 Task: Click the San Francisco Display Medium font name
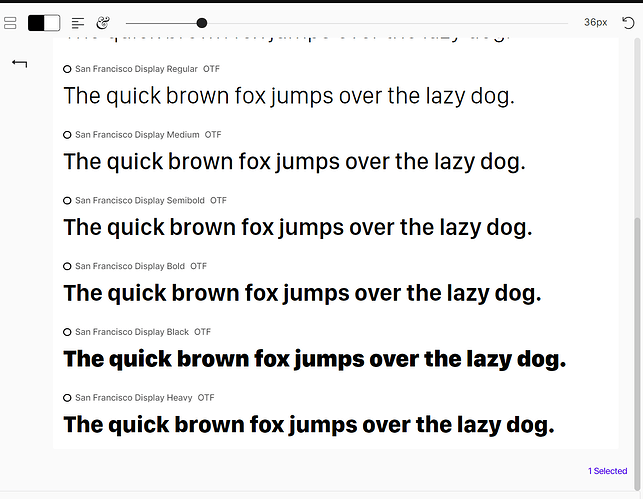[137, 134]
